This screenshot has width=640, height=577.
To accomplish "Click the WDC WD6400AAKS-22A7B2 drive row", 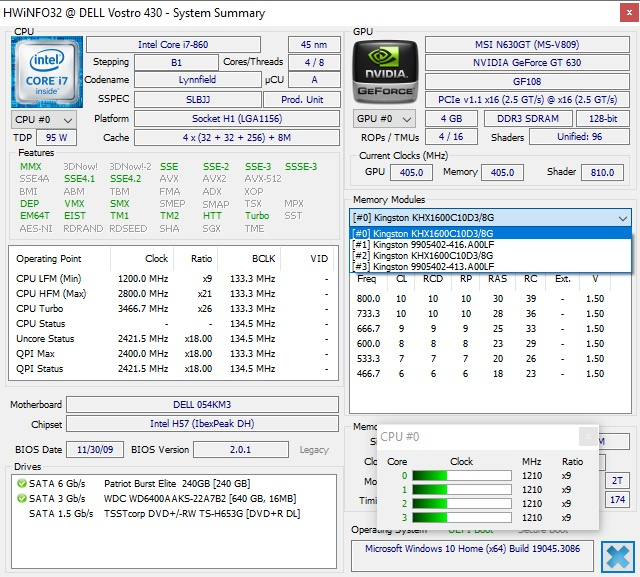I will tap(174, 499).
